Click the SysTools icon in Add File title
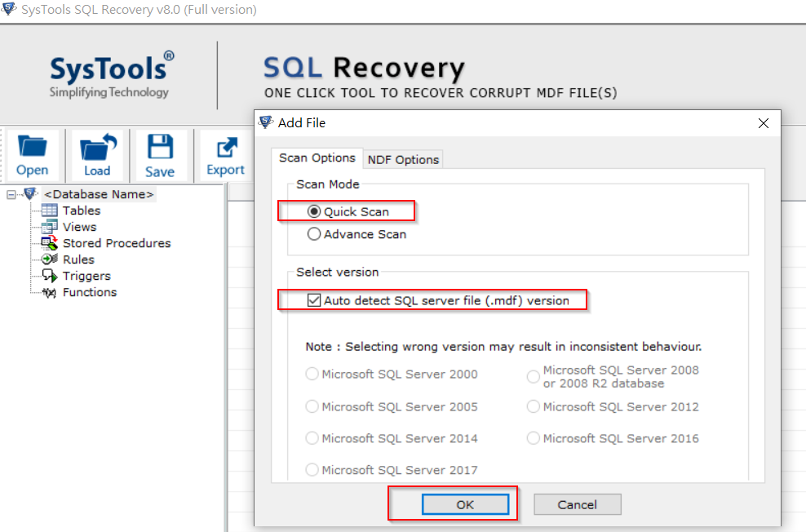Image resolution: width=806 pixels, height=532 pixels. 265,122
